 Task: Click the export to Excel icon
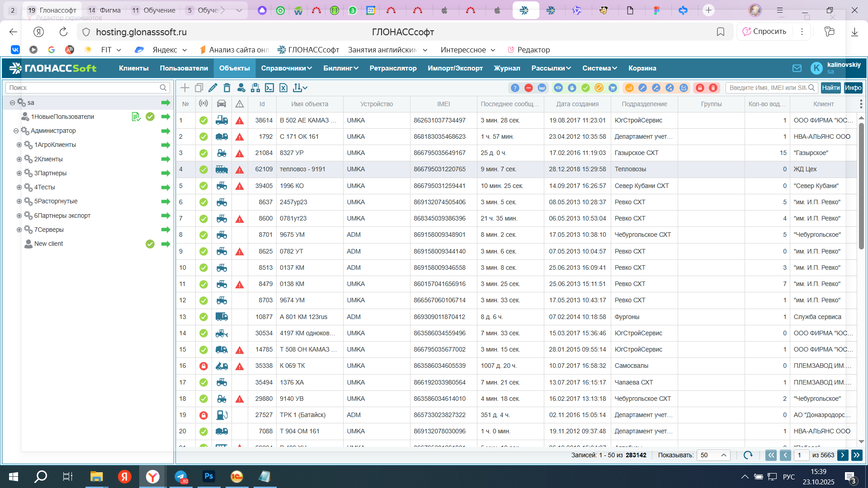pyautogui.click(x=283, y=88)
